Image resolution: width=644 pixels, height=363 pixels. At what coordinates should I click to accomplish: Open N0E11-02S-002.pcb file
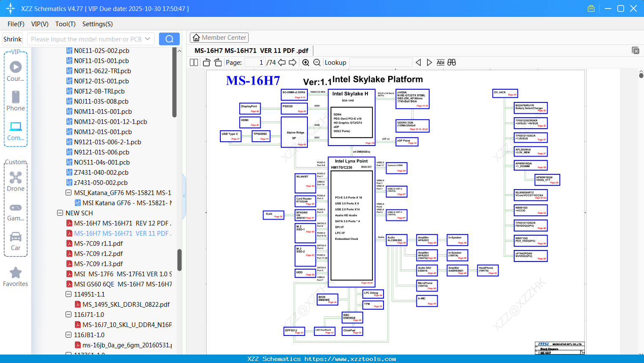tap(101, 51)
